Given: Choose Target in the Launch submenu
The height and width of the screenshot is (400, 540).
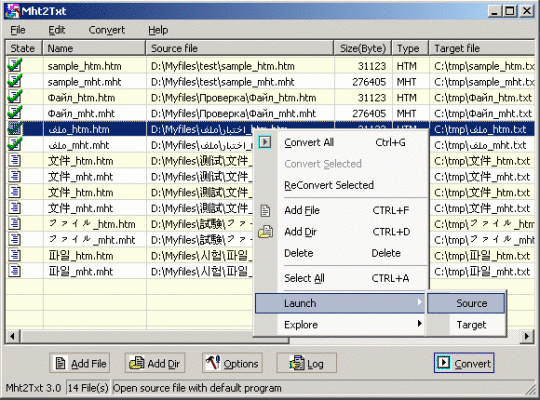Looking at the screenshot, I should click(466, 325).
